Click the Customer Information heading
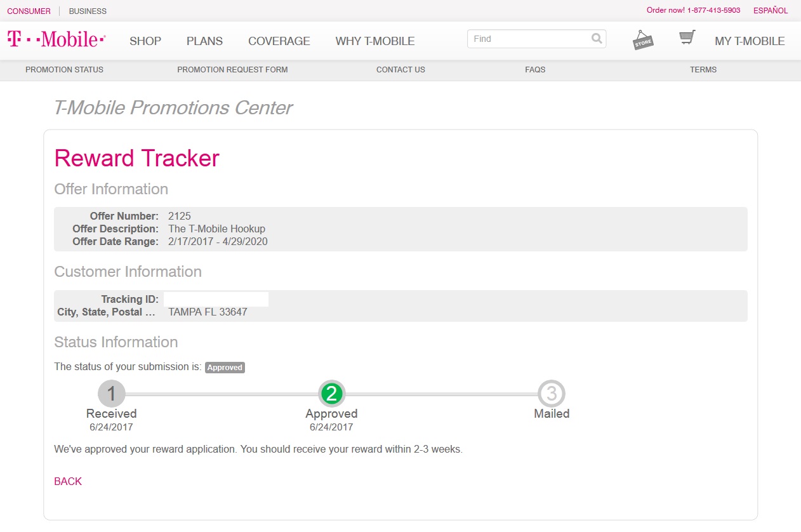The width and height of the screenshot is (801, 532). (x=128, y=272)
